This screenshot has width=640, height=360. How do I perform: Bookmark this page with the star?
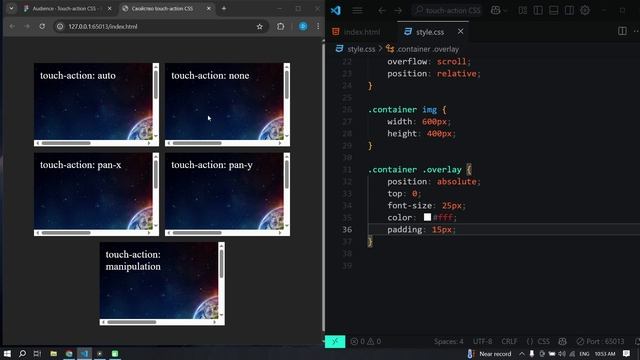[260, 27]
